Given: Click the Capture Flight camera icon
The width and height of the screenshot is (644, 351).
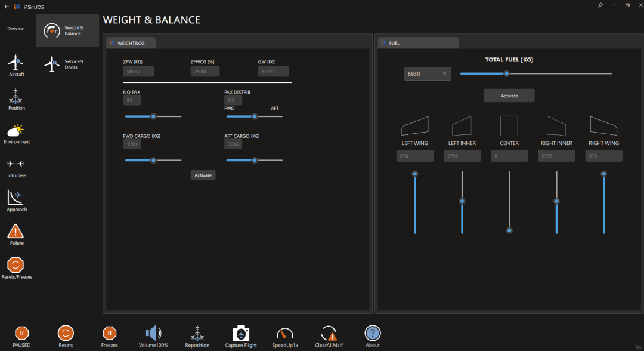Looking at the screenshot, I should point(241,334).
